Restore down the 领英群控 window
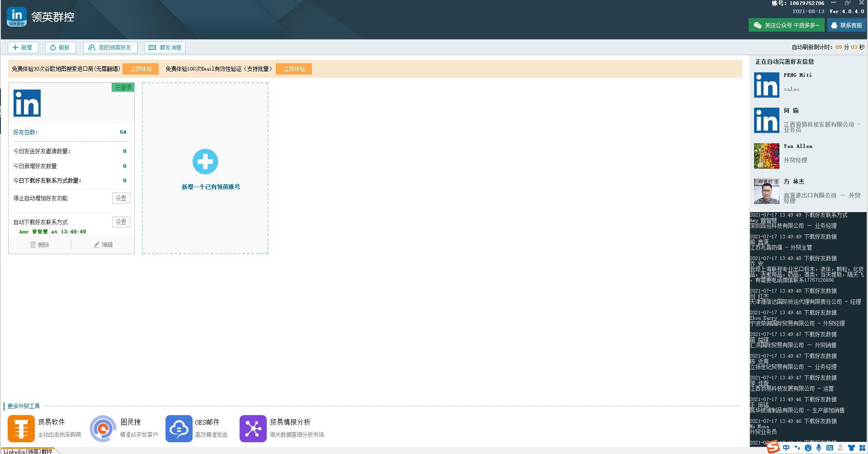Viewport: 868px width, 454px height. pos(848,3)
